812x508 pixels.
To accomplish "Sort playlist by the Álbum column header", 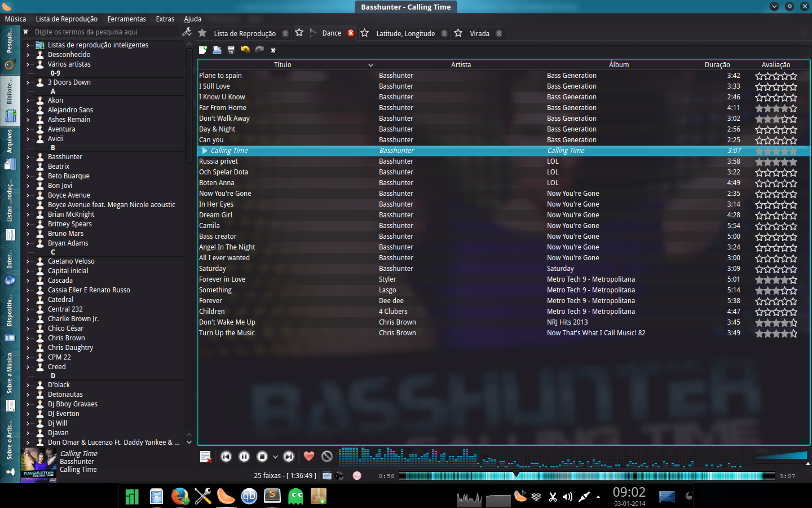I will click(619, 65).
